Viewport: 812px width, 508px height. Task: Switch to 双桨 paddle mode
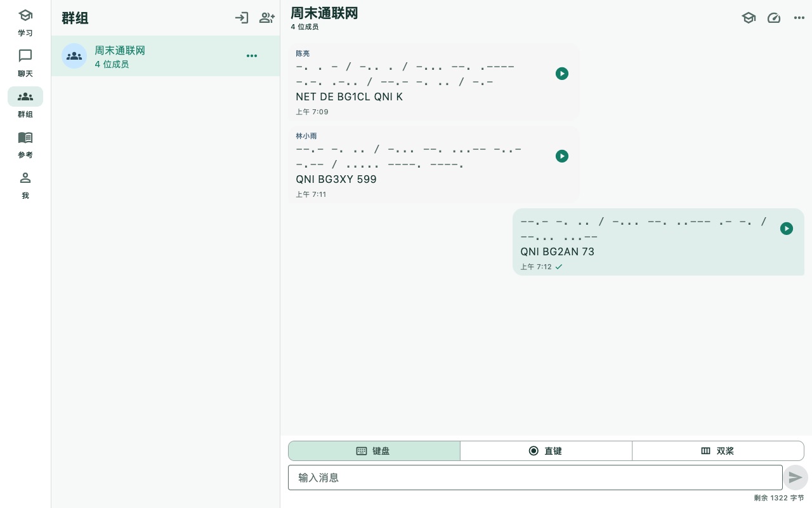[718, 451]
